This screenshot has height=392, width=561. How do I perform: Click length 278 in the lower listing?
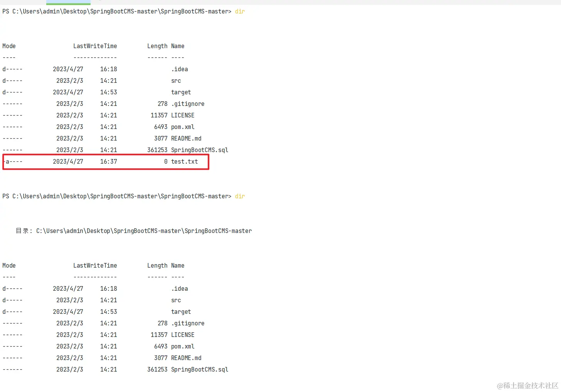163,323
